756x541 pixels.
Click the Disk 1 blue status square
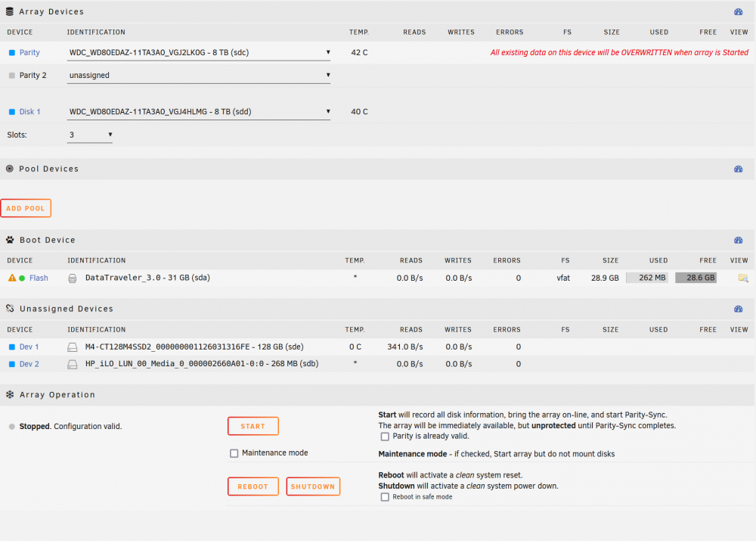coord(12,112)
